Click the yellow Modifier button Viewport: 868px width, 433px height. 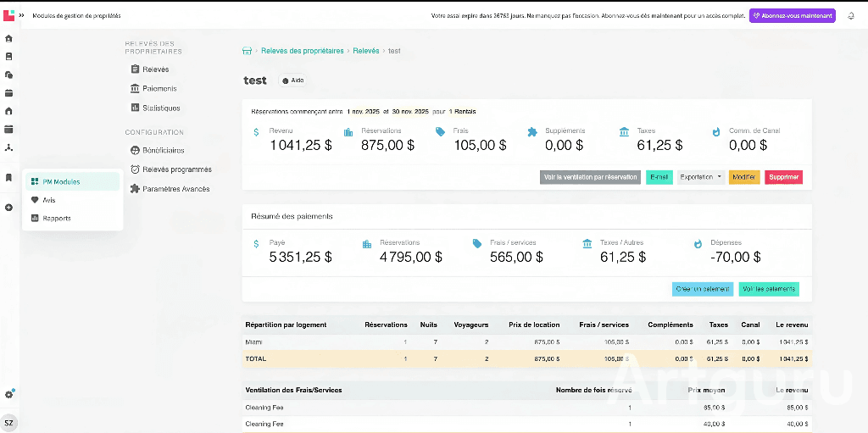[x=744, y=177]
